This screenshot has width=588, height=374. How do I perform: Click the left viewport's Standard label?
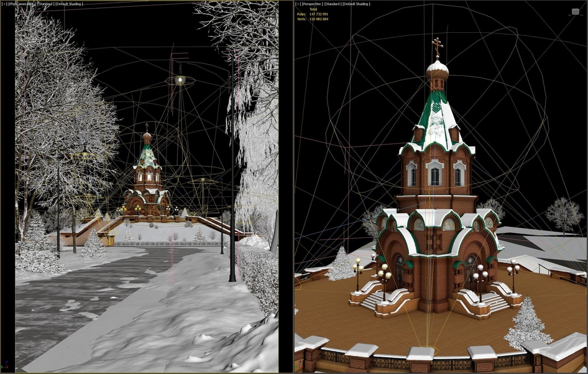coord(45,4)
